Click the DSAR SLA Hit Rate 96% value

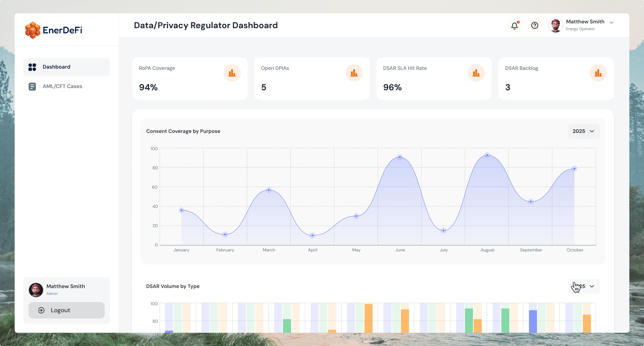392,87
